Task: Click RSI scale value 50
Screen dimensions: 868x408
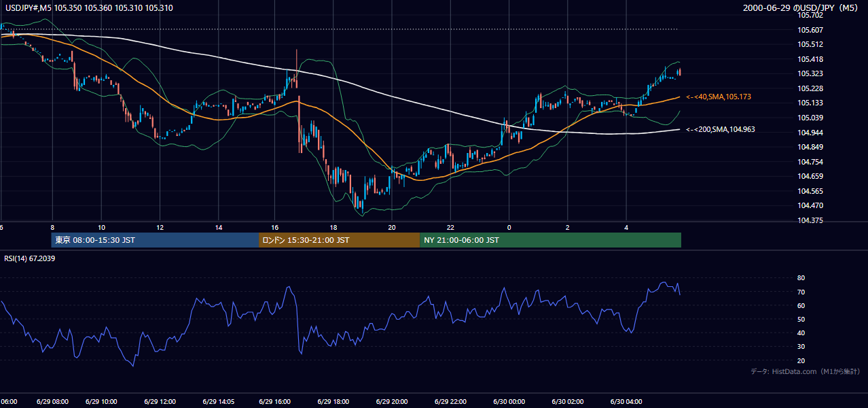Action: pyautogui.click(x=801, y=320)
